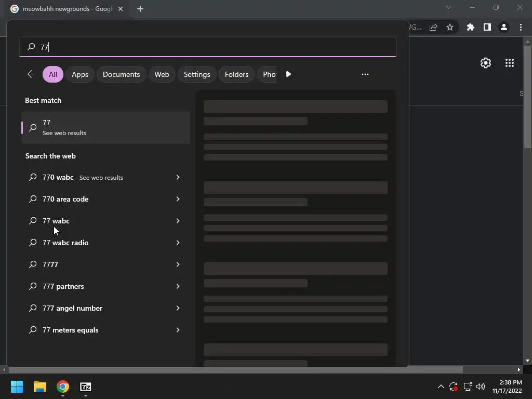Open the clock showing 2:38 PM
The height and width of the screenshot is (399, 532).
point(507,387)
